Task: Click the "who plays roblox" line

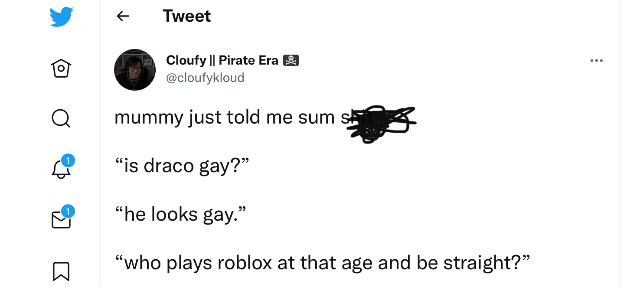Action: 322,263
